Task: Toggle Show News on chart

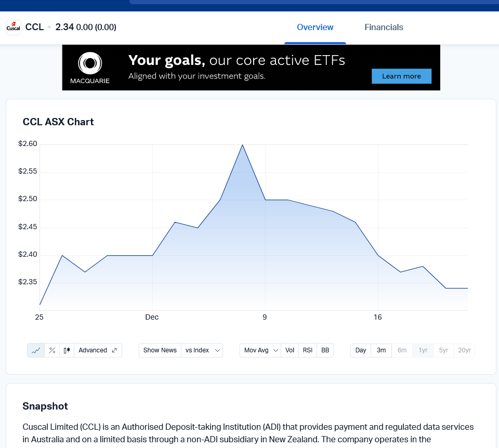Action: pos(160,350)
